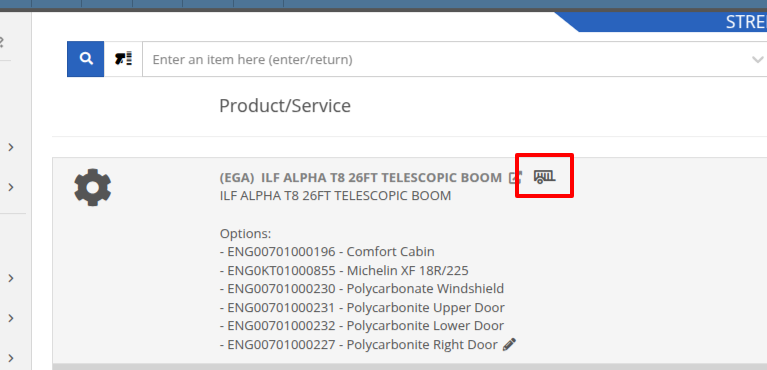The image size is (767, 370).
Task: Expand the fourth sidebar chevron
Action: tap(11, 318)
